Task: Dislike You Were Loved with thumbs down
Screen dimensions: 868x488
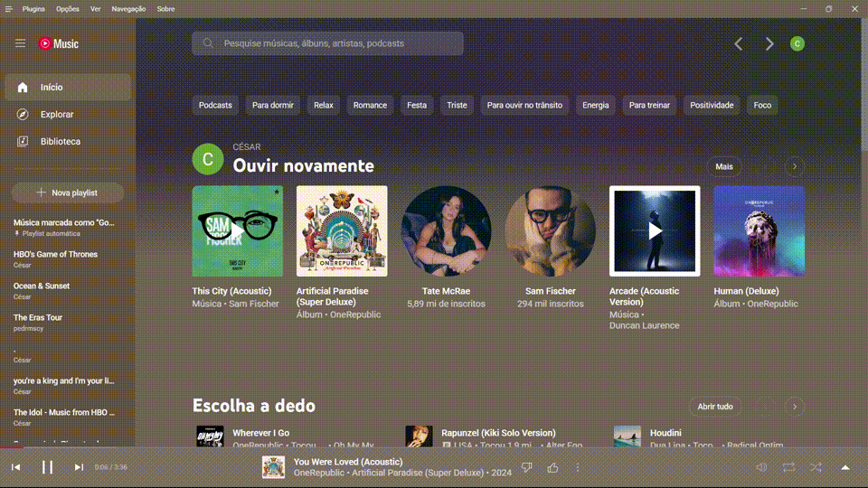Action: click(527, 467)
